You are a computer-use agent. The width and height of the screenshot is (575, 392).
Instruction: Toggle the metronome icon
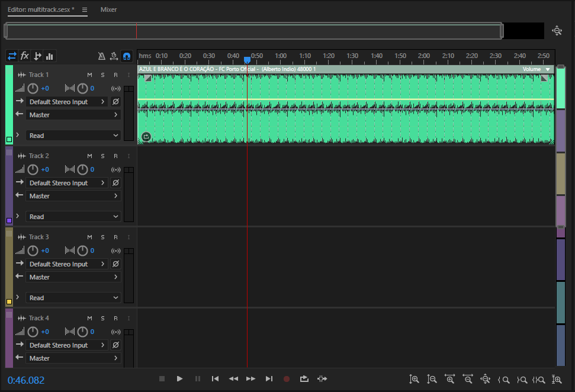[x=101, y=56]
